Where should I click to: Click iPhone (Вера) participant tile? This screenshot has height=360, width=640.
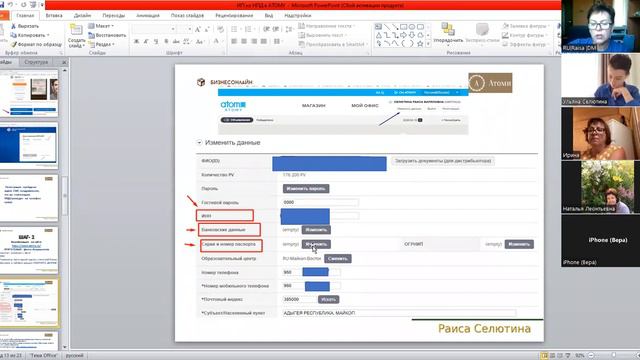tap(600, 241)
